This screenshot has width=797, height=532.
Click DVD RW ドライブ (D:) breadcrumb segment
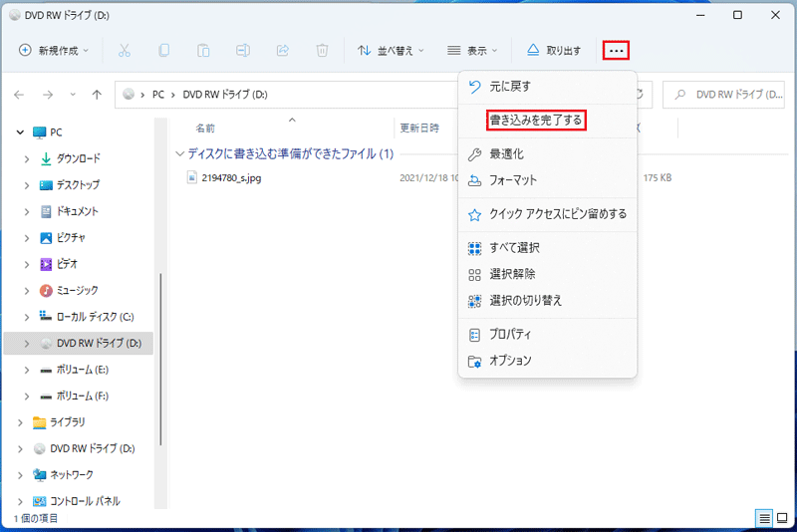225,95
